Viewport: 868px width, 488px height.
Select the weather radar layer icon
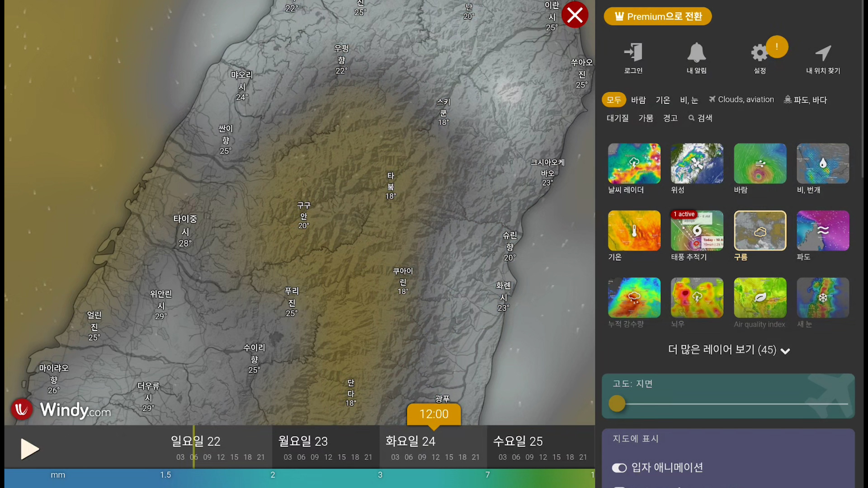(634, 163)
